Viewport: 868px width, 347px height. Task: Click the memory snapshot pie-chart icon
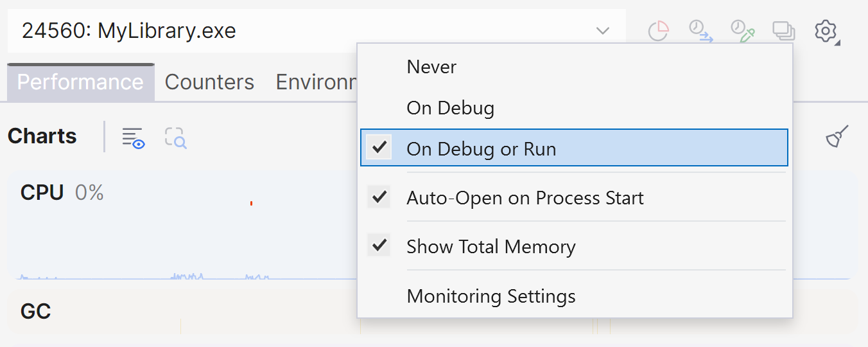coord(659,31)
